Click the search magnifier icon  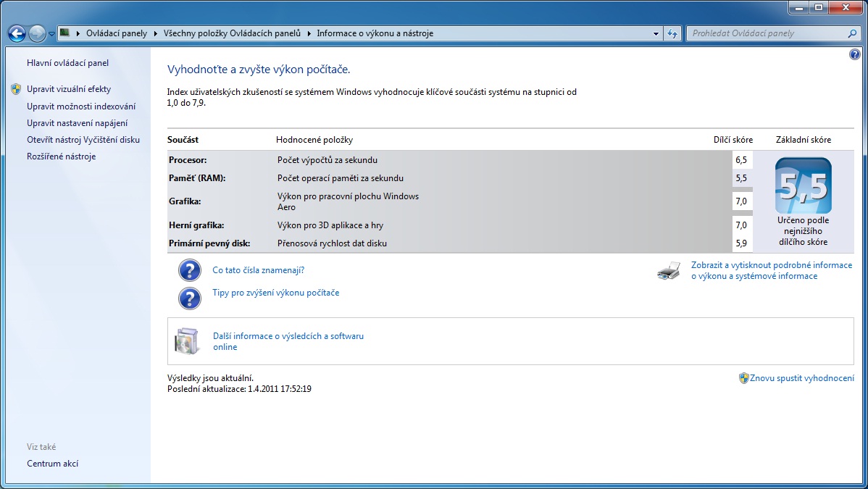coord(852,33)
